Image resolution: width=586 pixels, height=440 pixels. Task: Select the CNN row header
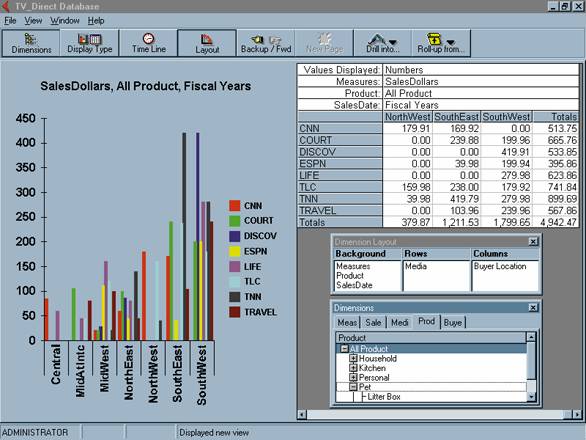340,128
